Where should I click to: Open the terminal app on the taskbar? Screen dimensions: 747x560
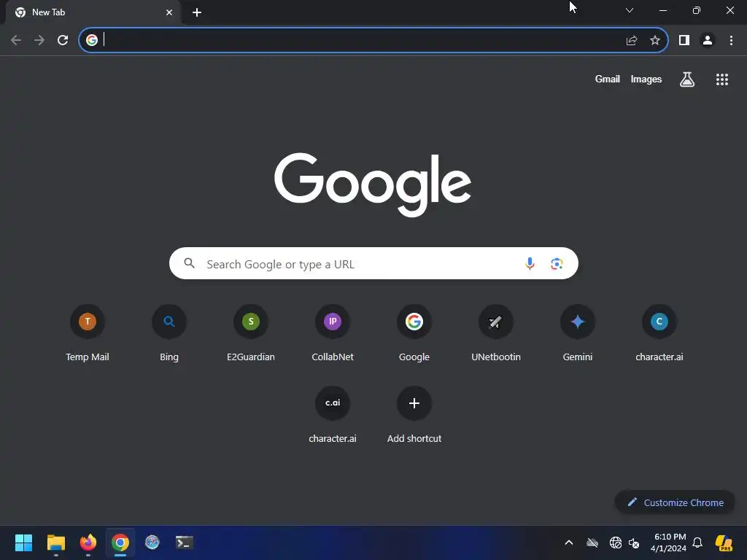pos(185,542)
